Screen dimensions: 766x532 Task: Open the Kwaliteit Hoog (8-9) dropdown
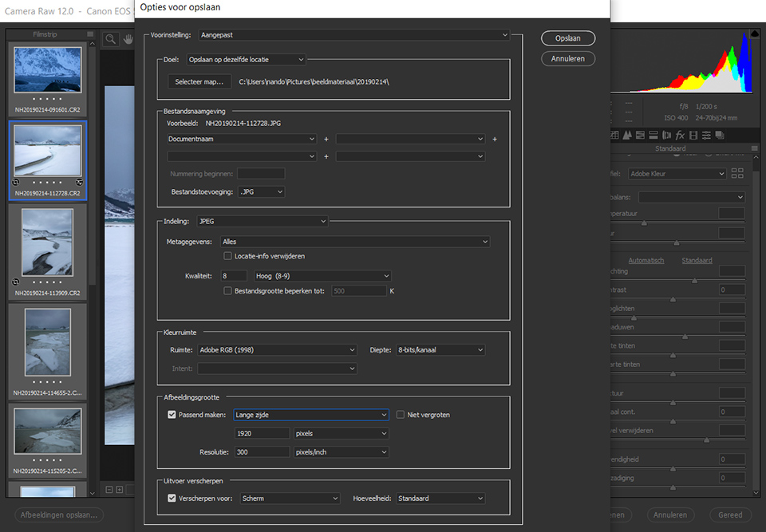[x=322, y=276]
